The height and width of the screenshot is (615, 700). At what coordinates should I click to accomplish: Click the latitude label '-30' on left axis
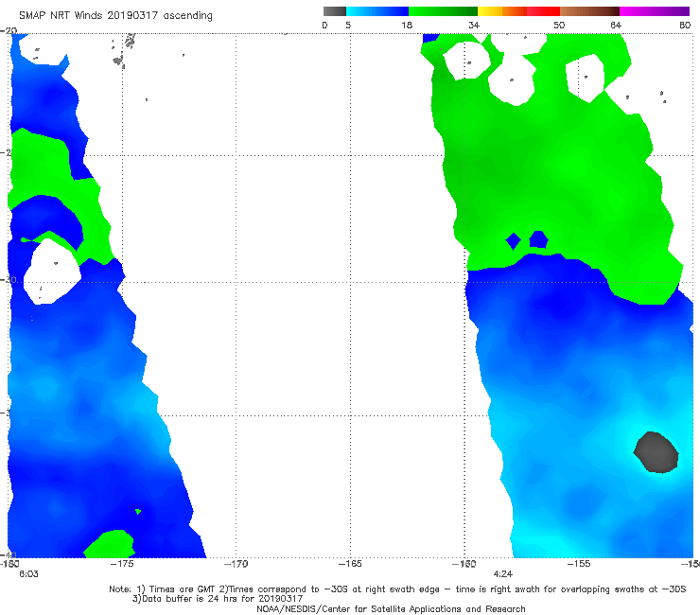click(x=9, y=279)
